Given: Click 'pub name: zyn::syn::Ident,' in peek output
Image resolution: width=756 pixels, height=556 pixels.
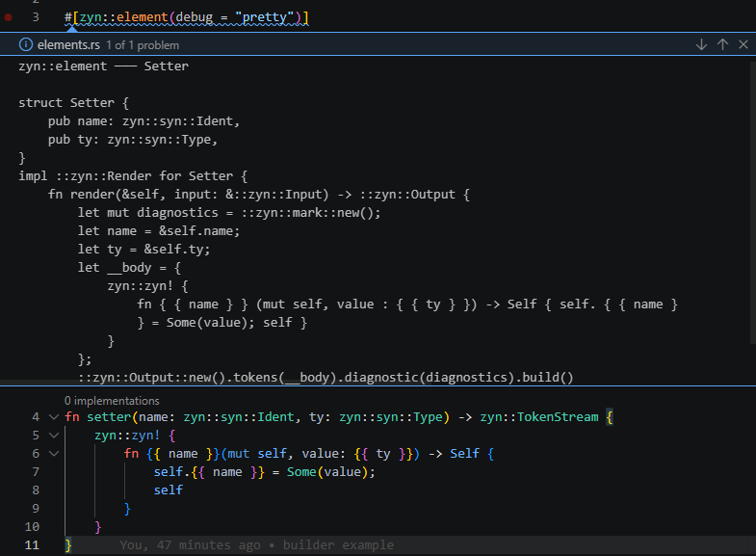Looking at the screenshot, I should click(143, 121).
